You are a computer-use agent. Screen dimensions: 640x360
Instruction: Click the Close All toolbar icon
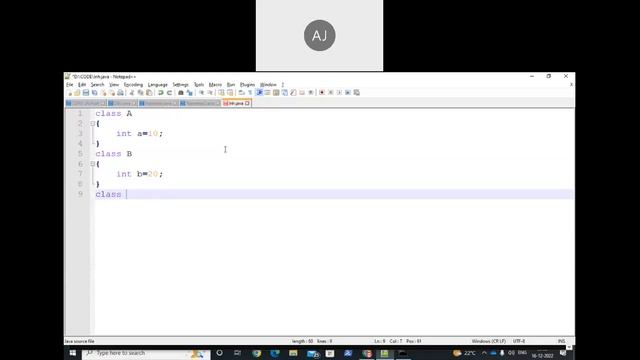tap(111, 93)
